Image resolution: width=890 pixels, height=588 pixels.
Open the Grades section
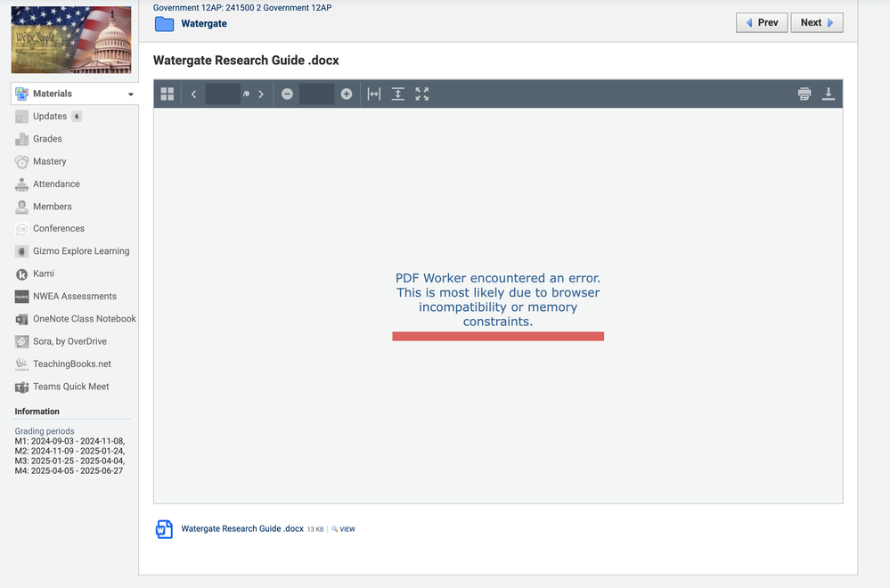[x=48, y=139]
